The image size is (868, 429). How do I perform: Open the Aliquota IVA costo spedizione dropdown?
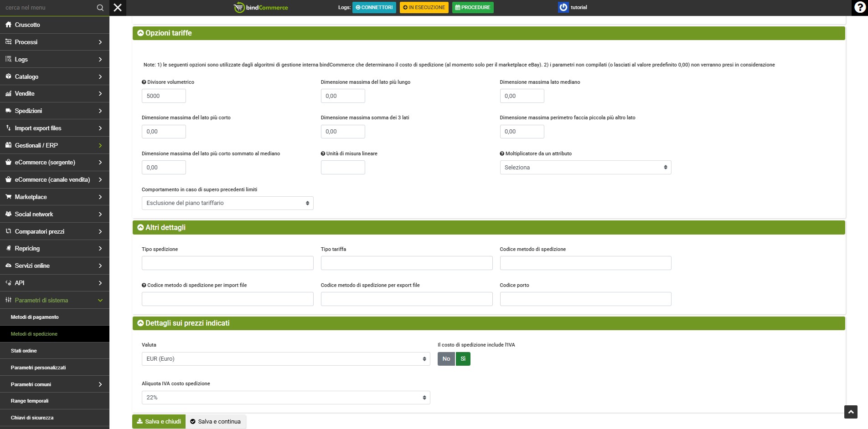tap(286, 398)
